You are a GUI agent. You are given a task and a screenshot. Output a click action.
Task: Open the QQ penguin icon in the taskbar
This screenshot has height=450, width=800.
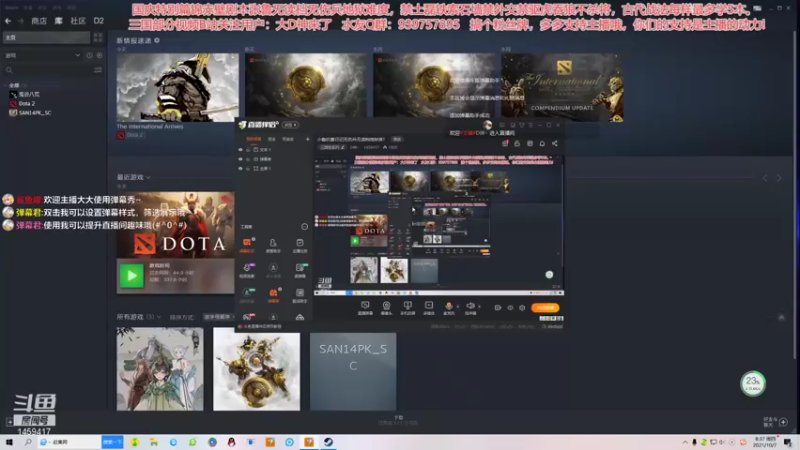231,442
